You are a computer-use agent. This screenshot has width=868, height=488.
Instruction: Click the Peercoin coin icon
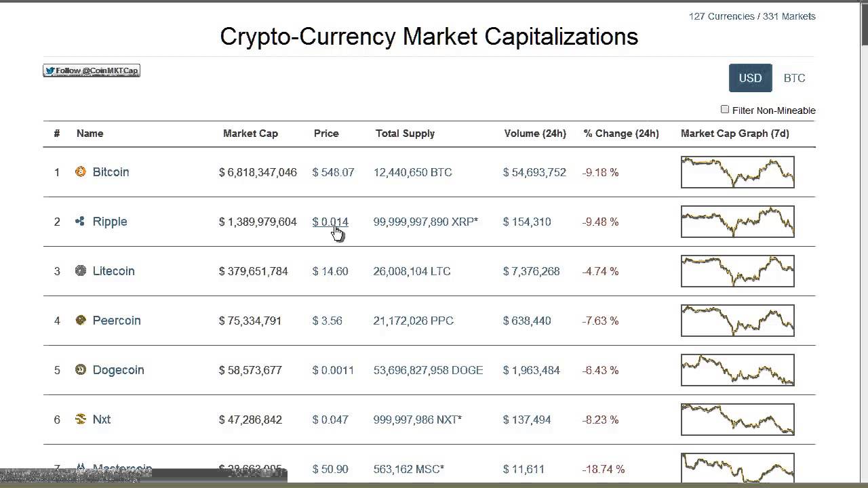pyautogui.click(x=81, y=320)
